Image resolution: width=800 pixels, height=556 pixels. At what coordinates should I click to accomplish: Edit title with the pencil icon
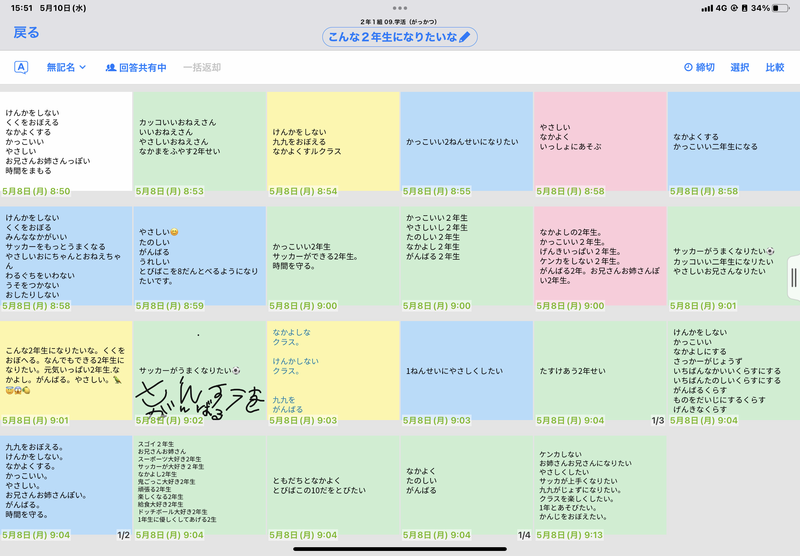467,37
